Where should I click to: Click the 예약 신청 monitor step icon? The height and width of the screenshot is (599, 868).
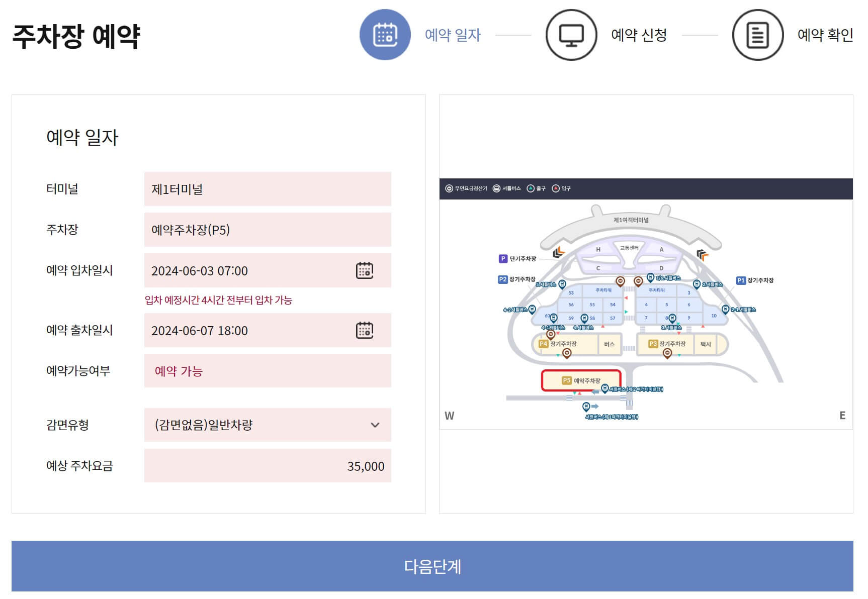point(571,35)
